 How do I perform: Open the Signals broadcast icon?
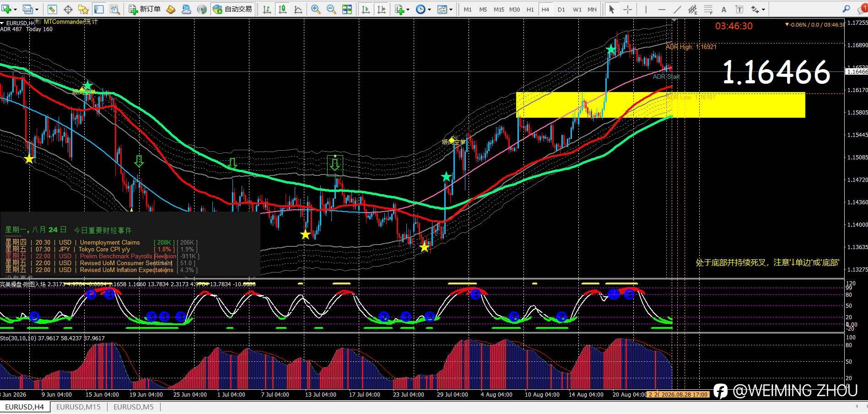(202, 9)
